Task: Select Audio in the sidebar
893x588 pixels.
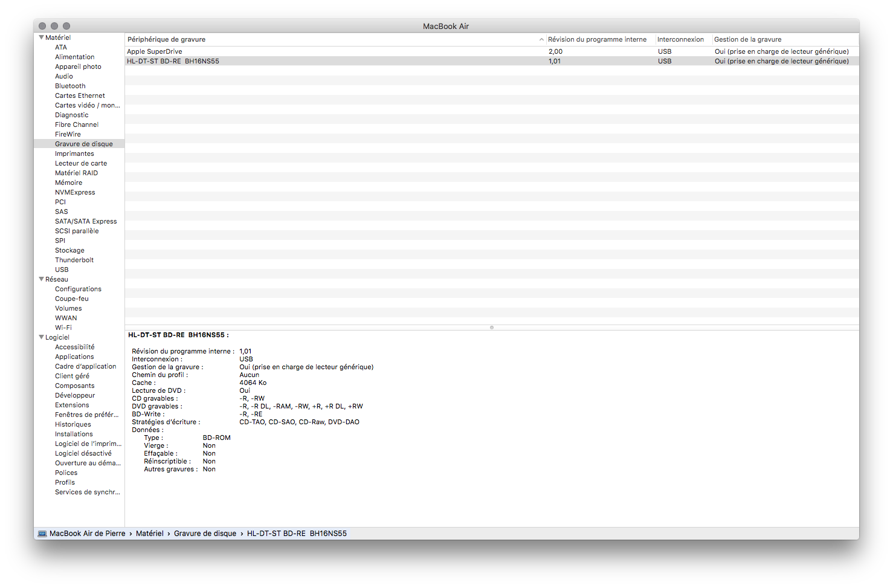Action: click(63, 76)
